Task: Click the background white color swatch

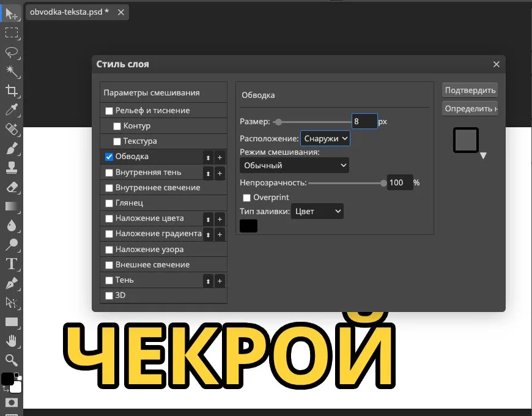Action: tap(17, 388)
